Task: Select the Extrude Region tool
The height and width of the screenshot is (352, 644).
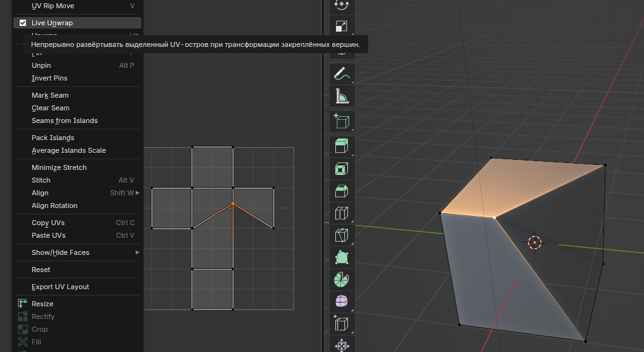Action: click(x=342, y=146)
